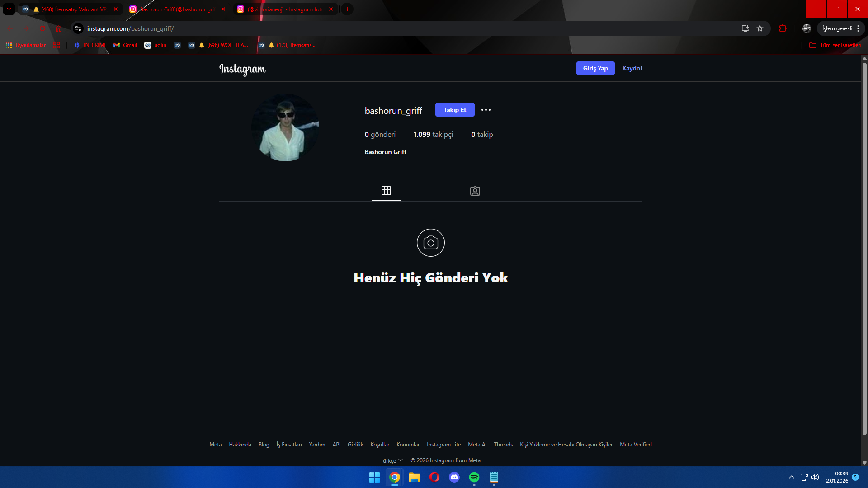Screen dimensions: 868x488
Task: Open the Gizlilik footer link
Action: 355,445
